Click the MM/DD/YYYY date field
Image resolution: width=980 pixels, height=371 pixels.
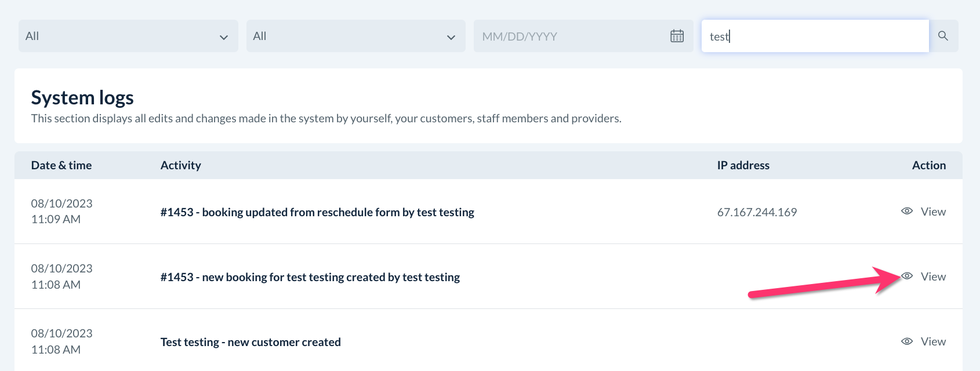568,36
